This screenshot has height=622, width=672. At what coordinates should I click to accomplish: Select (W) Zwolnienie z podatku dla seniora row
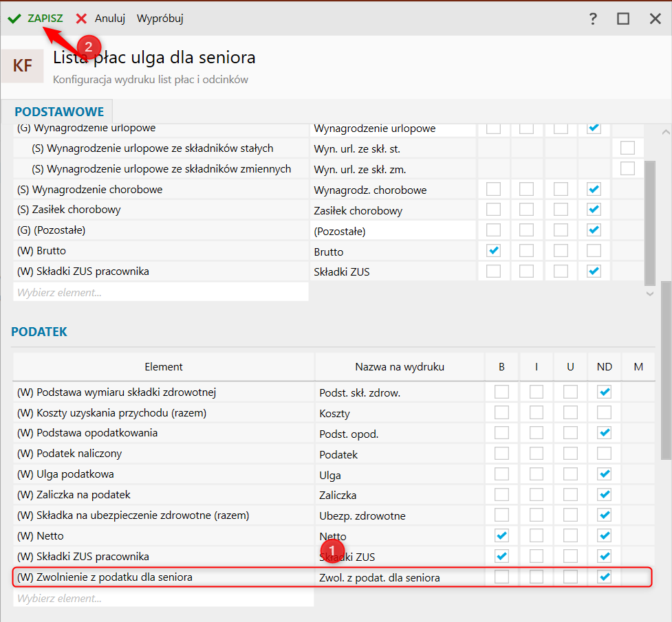click(x=332, y=577)
